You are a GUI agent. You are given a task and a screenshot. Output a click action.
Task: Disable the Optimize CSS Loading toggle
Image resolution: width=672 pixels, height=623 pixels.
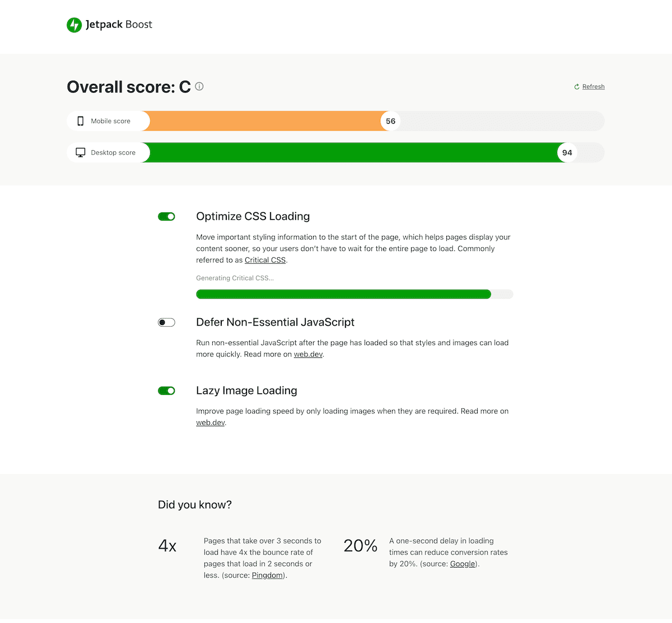tap(166, 216)
